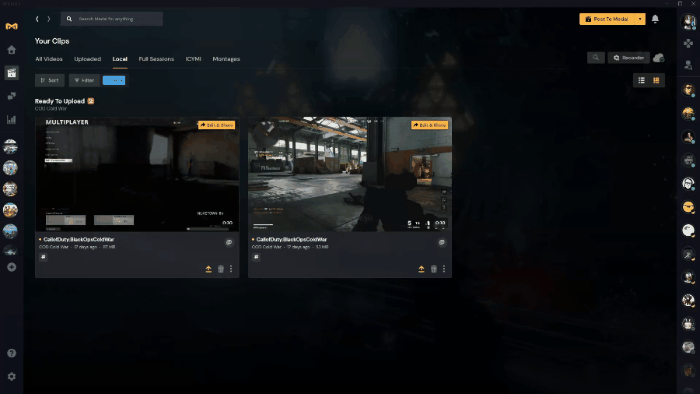Viewport: 700px width, 394px height.
Task: Upload the Multiplayer menu clip
Action: (x=208, y=269)
